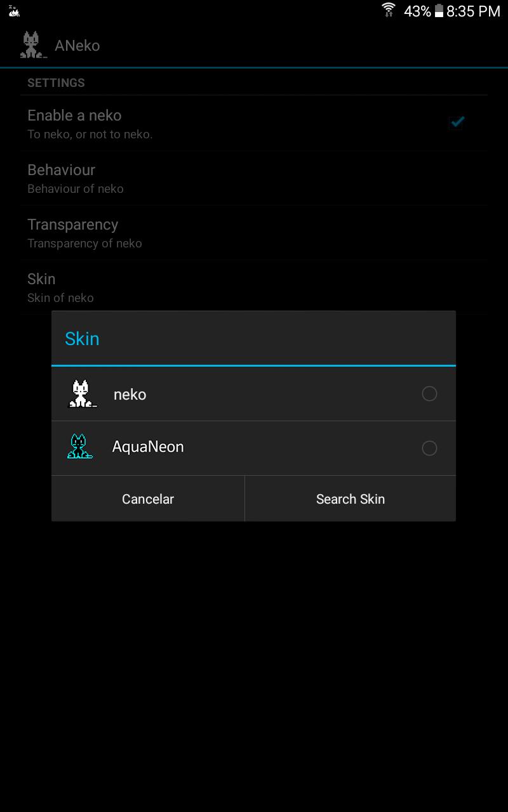Choose the AquaNeon list row label
The height and width of the screenshot is (812, 508).
click(148, 447)
